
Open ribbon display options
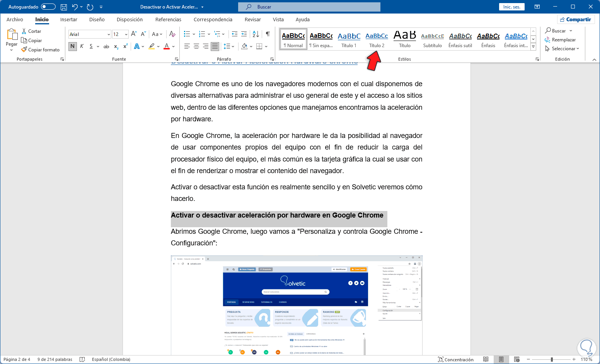537,7
